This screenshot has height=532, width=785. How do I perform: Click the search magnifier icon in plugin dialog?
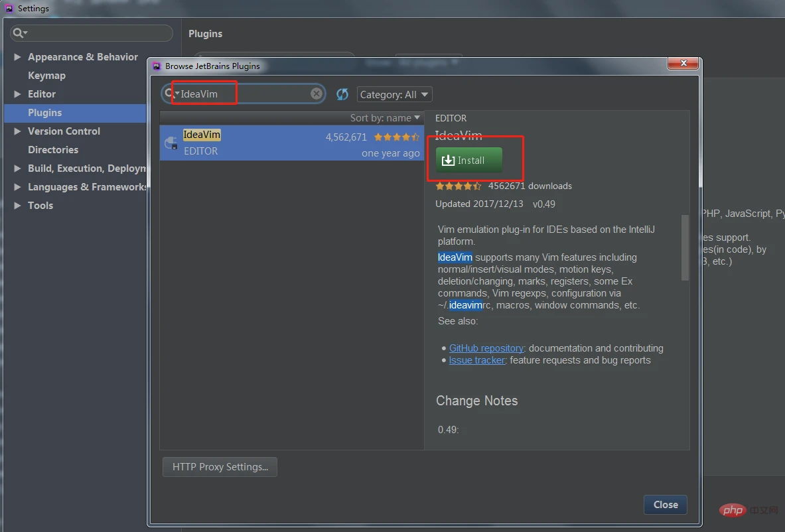(171, 94)
